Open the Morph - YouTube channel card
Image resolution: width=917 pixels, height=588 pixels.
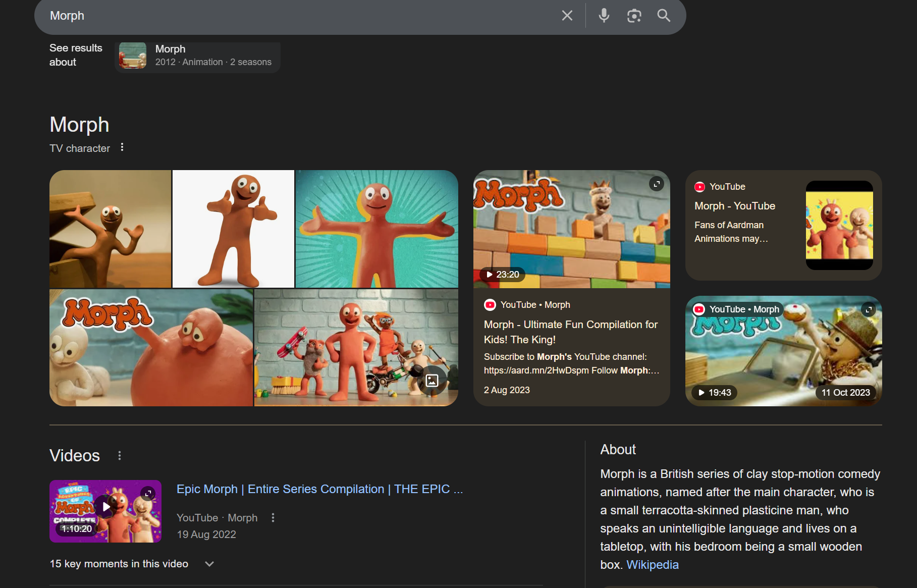tap(784, 225)
